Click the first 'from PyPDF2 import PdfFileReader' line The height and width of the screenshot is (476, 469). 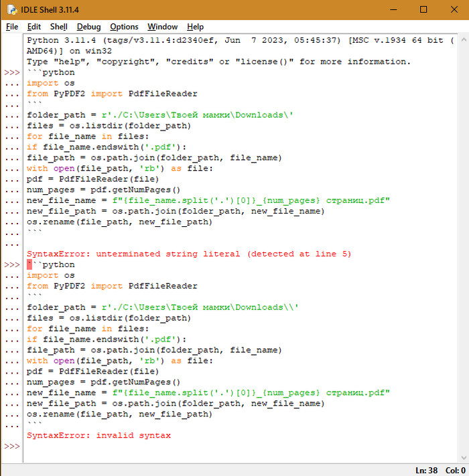(x=112, y=94)
